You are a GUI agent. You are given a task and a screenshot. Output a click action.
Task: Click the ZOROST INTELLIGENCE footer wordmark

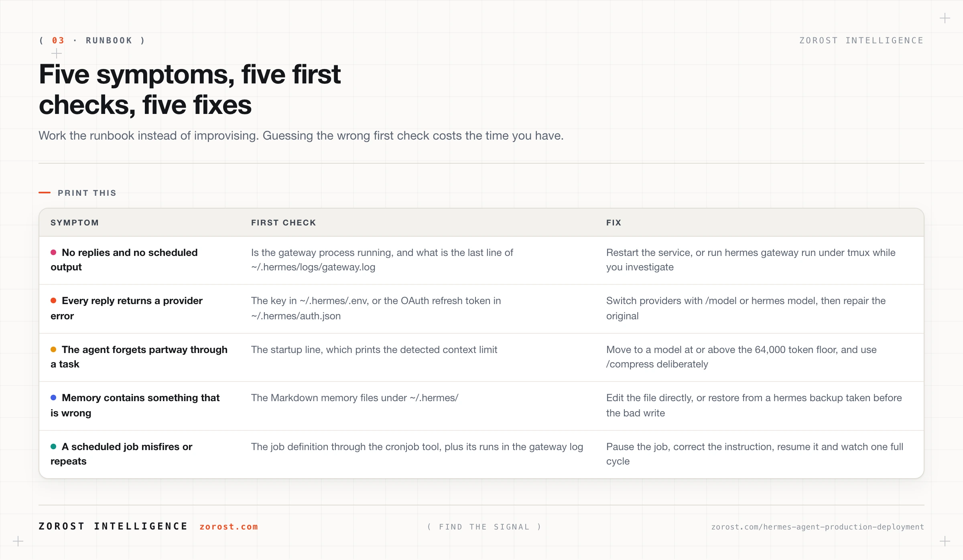(x=113, y=526)
